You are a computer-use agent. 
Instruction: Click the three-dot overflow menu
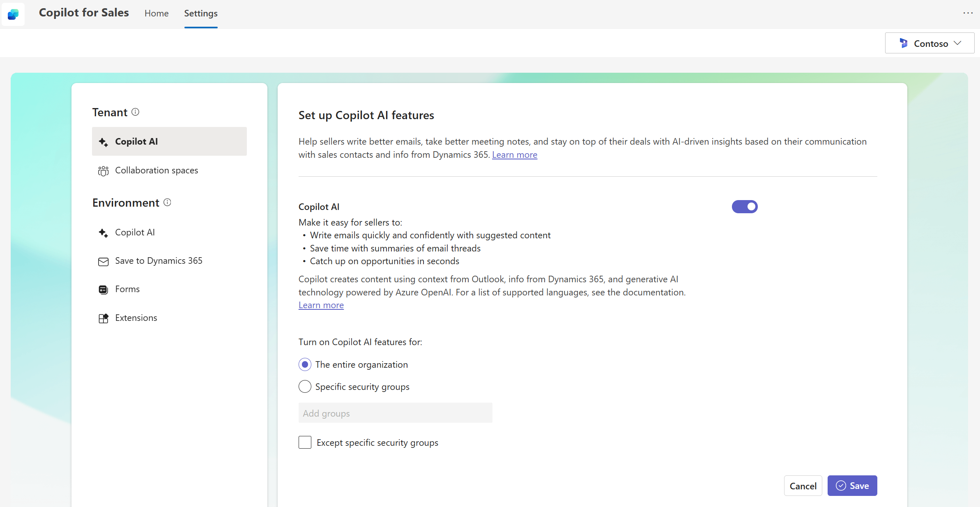pyautogui.click(x=968, y=13)
